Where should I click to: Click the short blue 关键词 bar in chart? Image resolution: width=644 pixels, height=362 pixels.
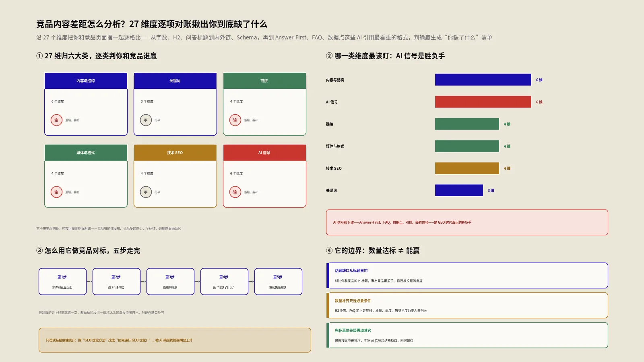click(x=459, y=190)
